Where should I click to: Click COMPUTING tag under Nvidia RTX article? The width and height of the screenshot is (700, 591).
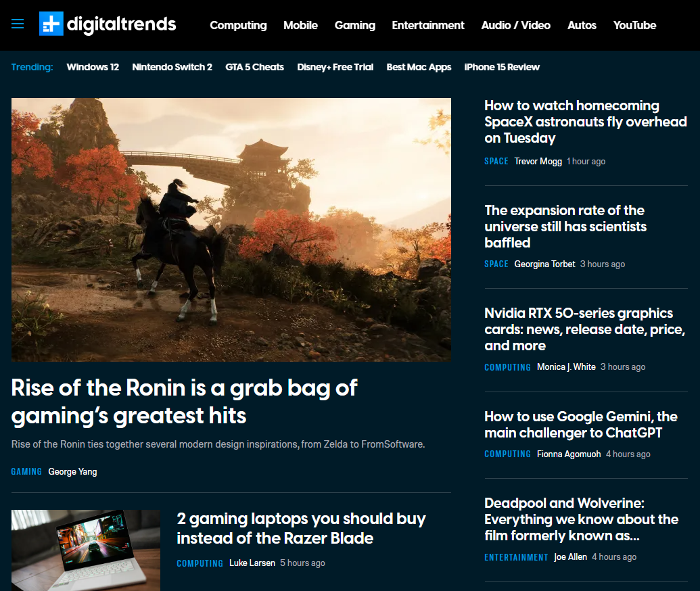click(508, 367)
